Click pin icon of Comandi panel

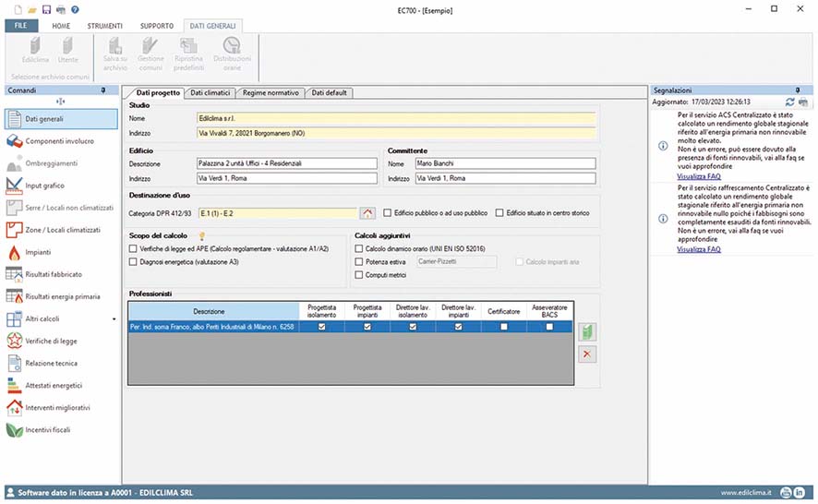pyautogui.click(x=103, y=90)
